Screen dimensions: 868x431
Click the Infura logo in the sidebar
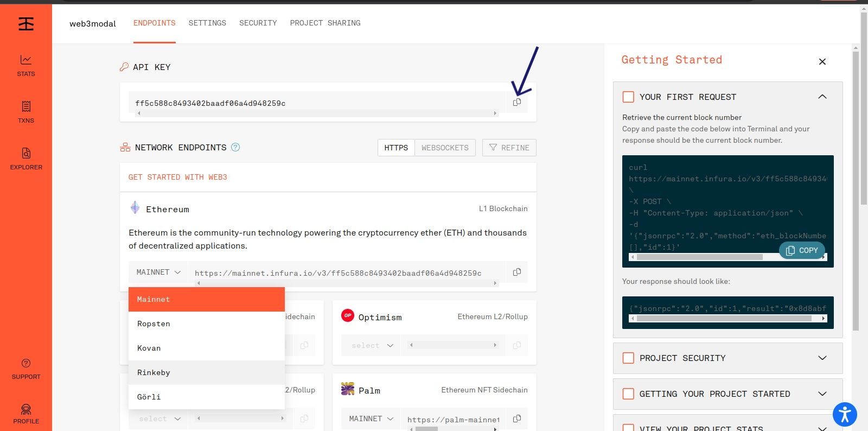pos(26,24)
